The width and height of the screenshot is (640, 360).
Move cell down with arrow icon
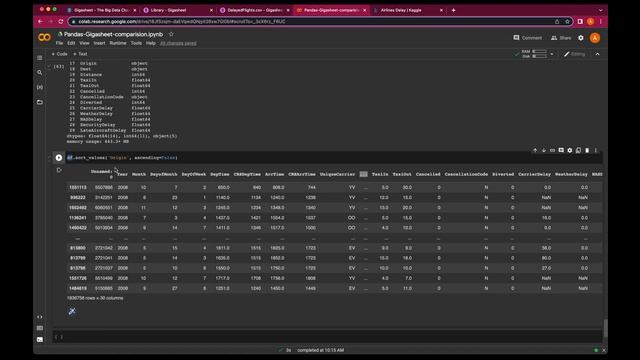point(544,151)
